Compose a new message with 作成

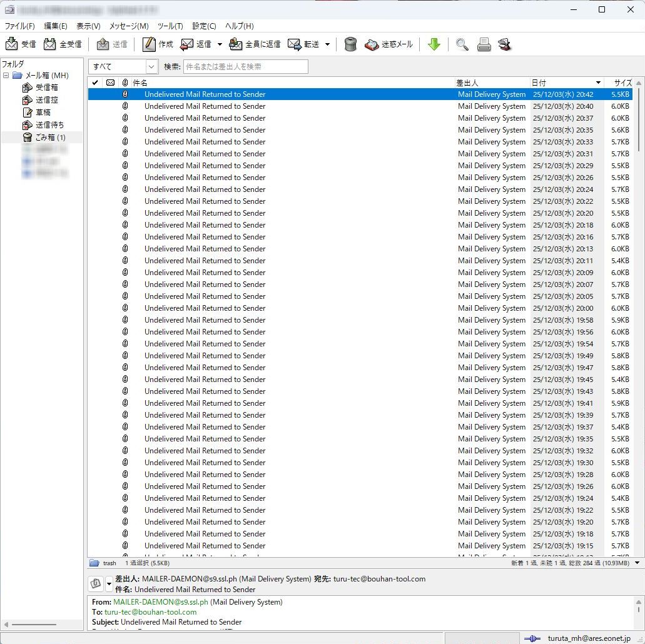(x=149, y=44)
